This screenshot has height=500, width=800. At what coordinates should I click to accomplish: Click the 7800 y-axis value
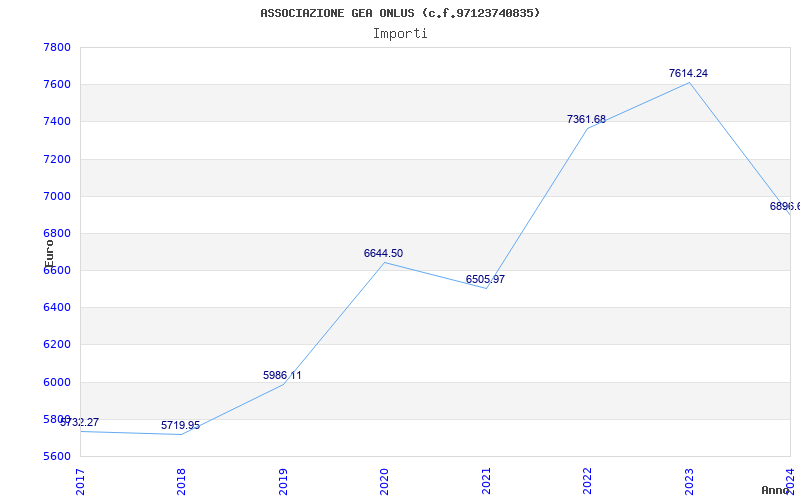[x=58, y=47]
